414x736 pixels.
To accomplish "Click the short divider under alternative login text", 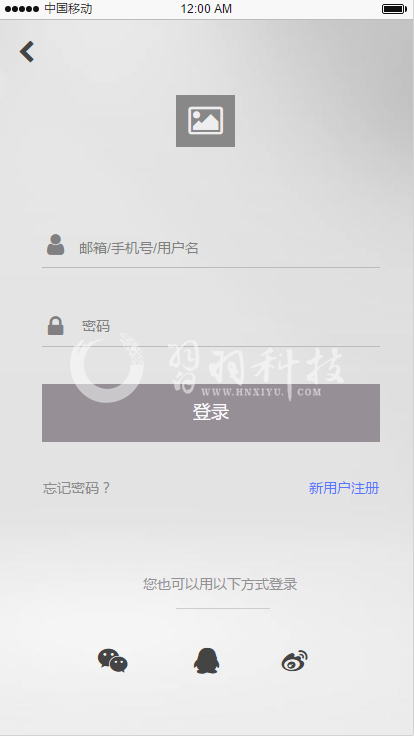I will (222, 608).
